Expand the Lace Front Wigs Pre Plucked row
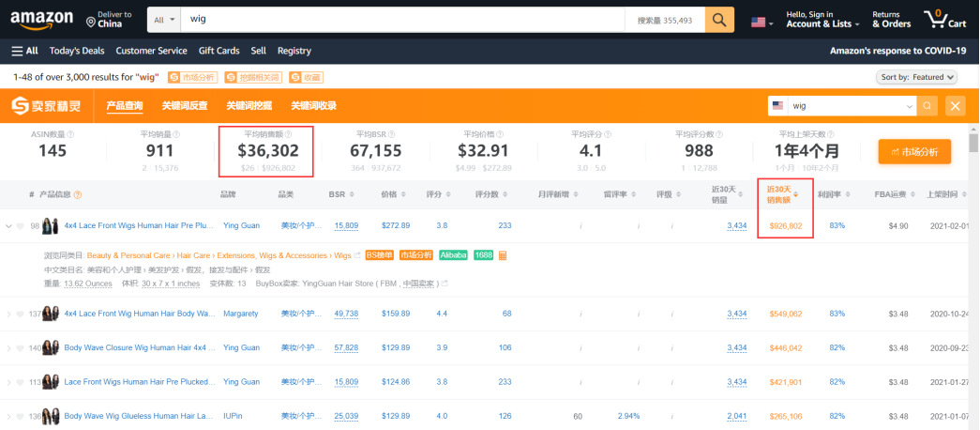Image resolution: width=980 pixels, height=430 pixels. 8,382
